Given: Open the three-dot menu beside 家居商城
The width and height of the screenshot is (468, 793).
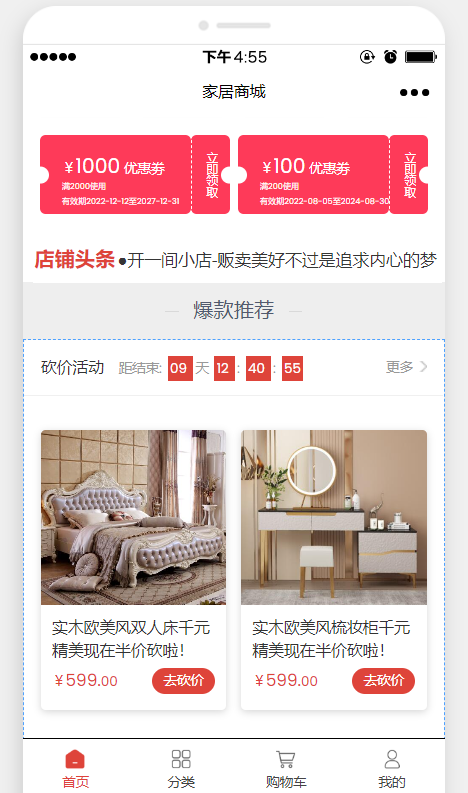Looking at the screenshot, I should click(x=414, y=93).
